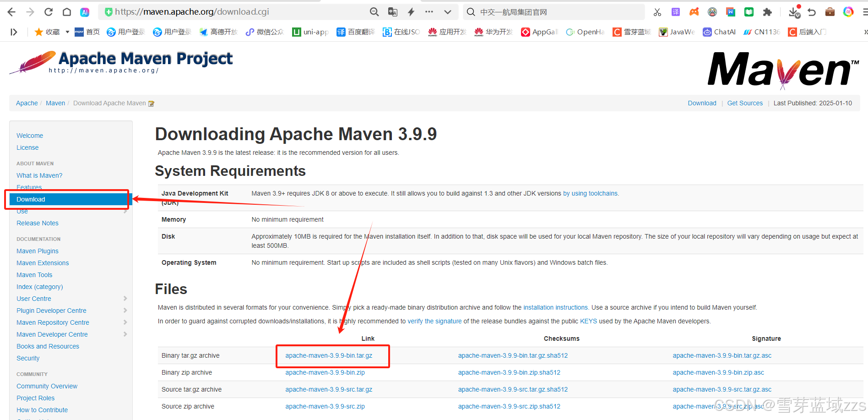
Task: Open apache-maven-3.9.9-src.zip.sha512 checksum
Action: pos(509,406)
